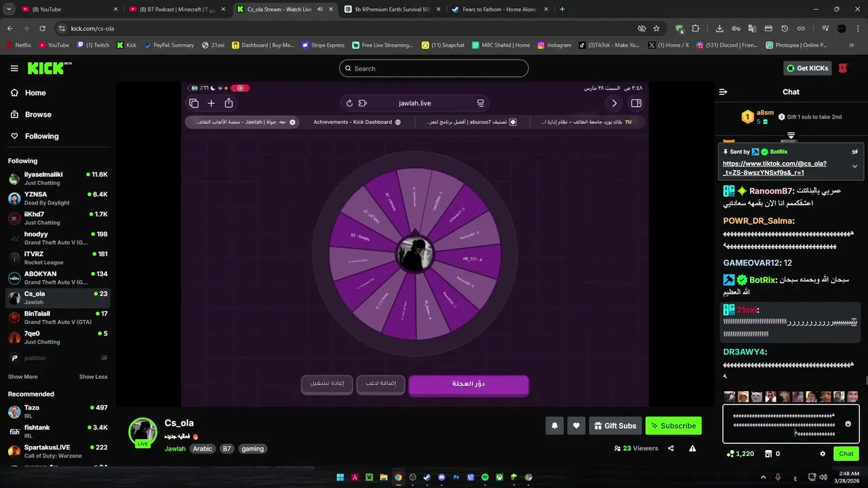Click the eye-slash tracking protection icon

[642, 28]
